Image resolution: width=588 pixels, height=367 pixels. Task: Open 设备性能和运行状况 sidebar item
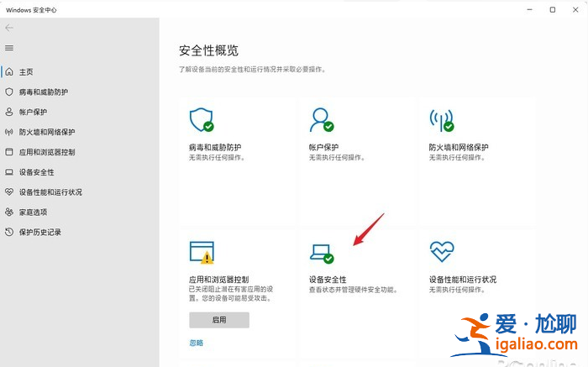[x=50, y=192]
